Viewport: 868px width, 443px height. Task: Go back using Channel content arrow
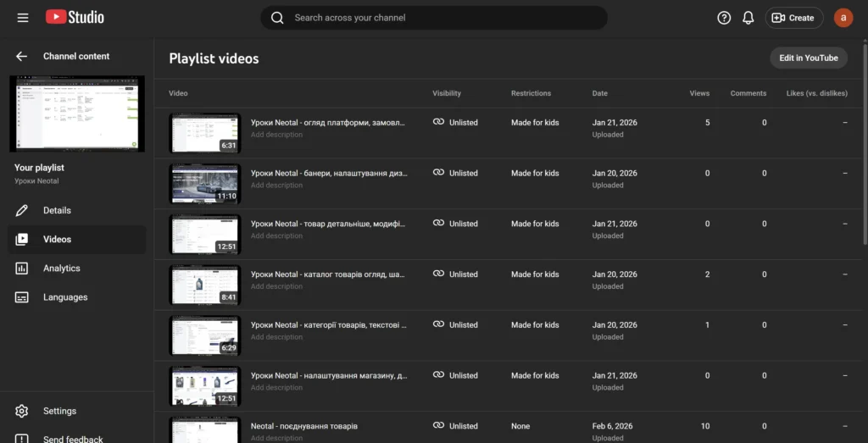click(x=22, y=56)
